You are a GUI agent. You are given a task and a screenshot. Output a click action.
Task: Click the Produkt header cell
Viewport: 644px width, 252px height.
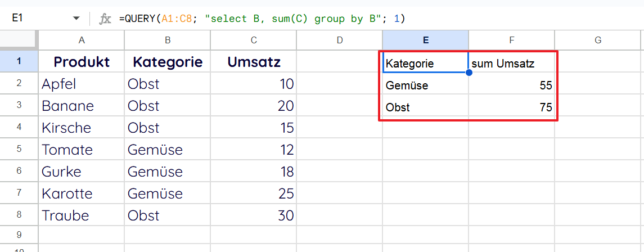tap(82, 62)
